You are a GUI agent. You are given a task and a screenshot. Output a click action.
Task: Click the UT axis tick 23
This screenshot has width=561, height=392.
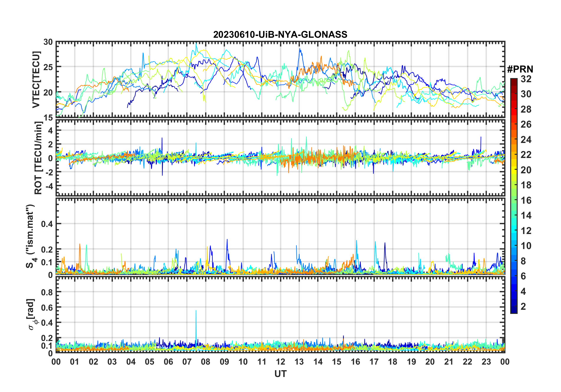point(486,362)
